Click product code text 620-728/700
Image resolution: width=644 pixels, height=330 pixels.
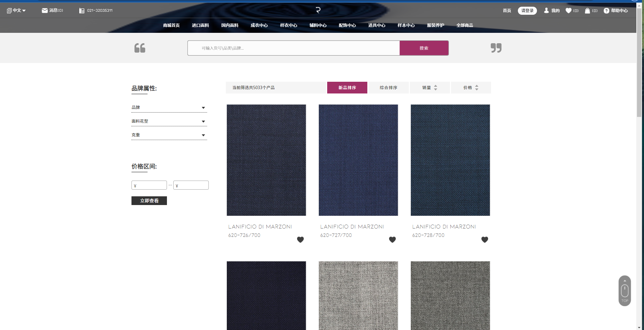point(428,235)
